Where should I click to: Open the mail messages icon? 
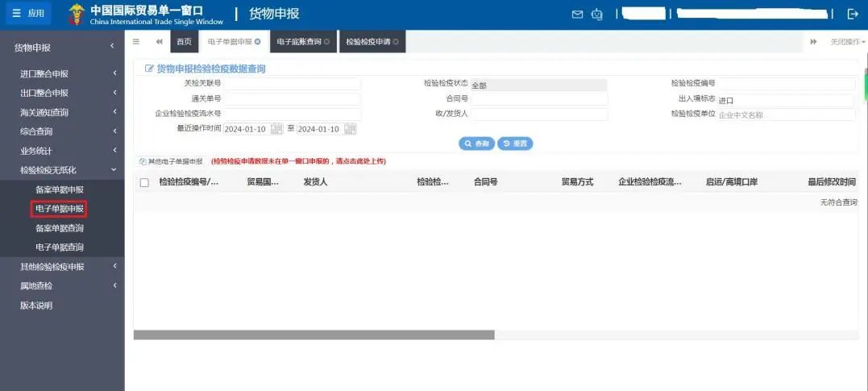577,14
